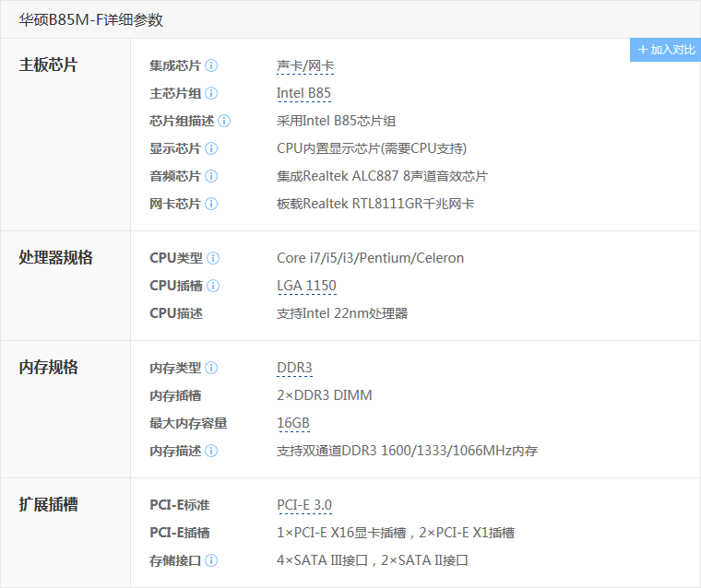Select the Realtek ALC887 audio chip text
This screenshot has width=701, height=588.
pos(382,176)
